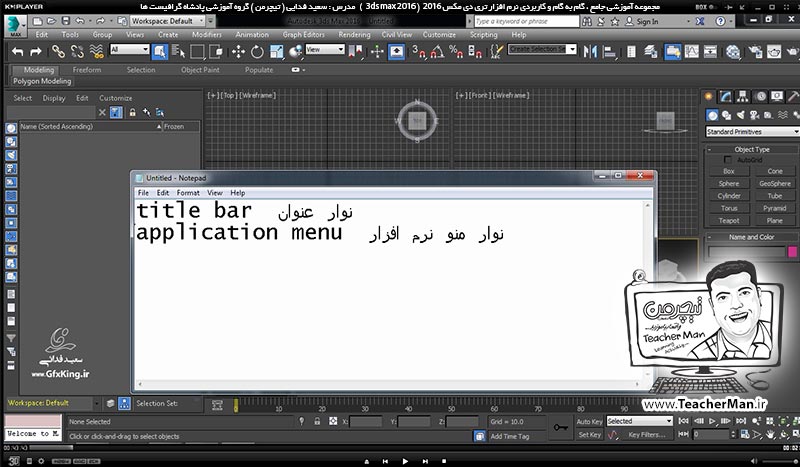Switch to the Freeform ribbon tab
Image resolution: width=800 pixels, height=467 pixels.
pyautogui.click(x=87, y=70)
